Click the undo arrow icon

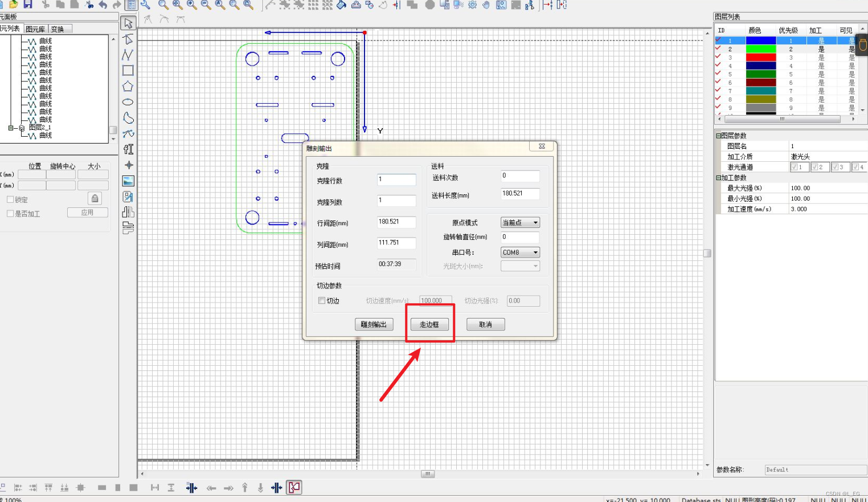click(x=103, y=5)
